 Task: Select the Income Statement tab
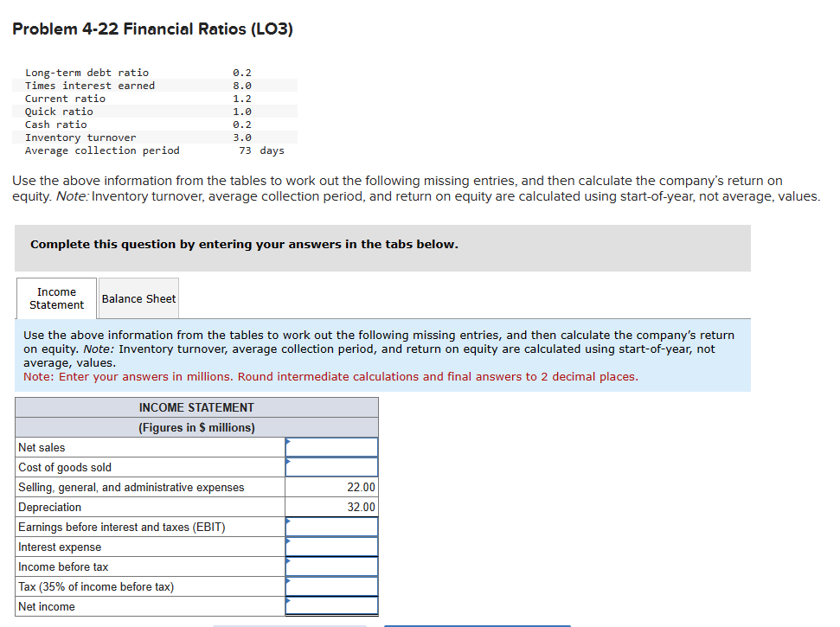(55, 298)
